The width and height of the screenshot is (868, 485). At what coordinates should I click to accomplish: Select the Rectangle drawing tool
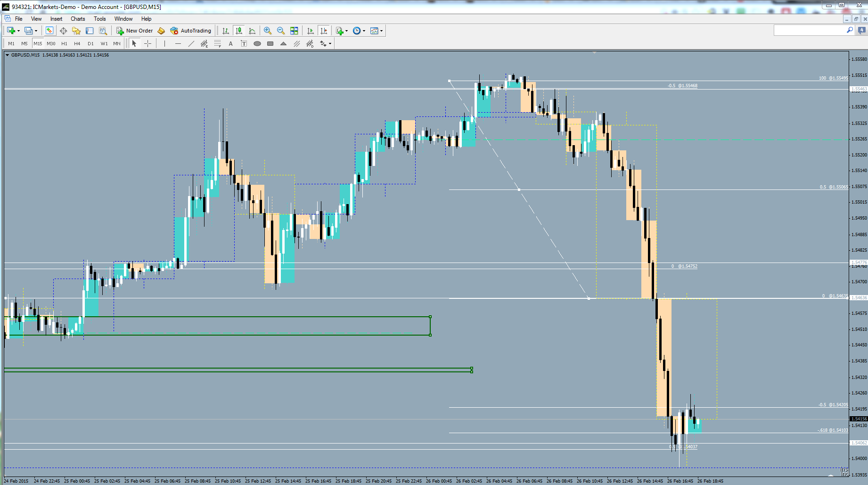270,43
